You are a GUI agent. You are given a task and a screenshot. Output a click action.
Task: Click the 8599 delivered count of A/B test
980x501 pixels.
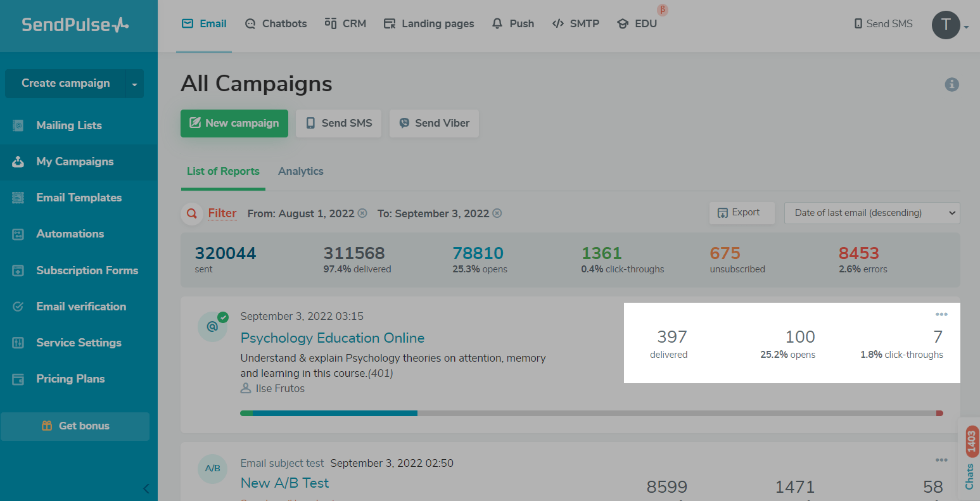coord(667,487)
